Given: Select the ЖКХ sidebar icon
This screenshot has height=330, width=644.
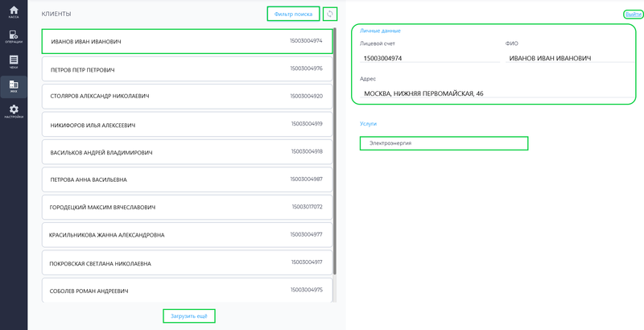Looking at the screenshot, I should click(x=14, y=85).
